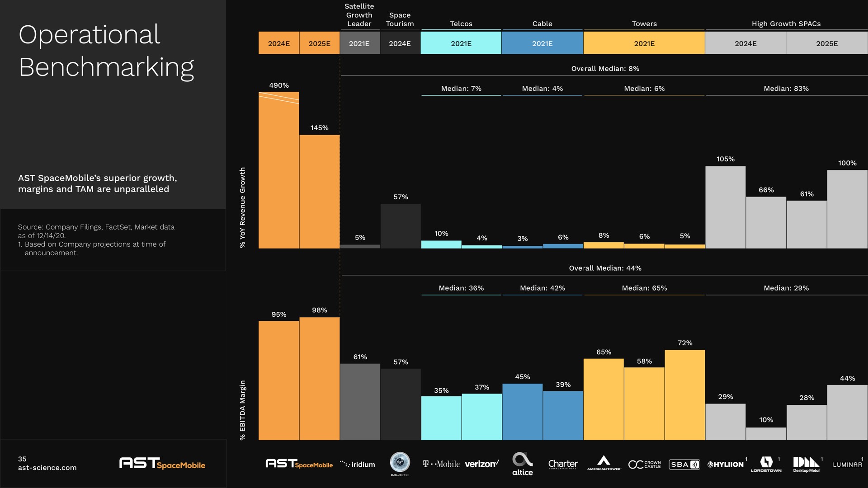This screenshot has width=868, height=488.
Task: Click the 145% revenue growth orange bar
Action: (x=320, y=192)
